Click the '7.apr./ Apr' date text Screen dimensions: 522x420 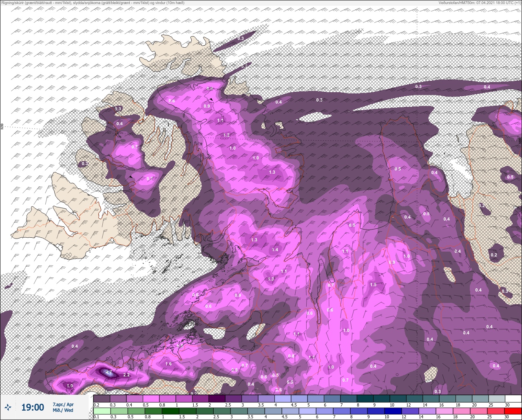(x=63, y=404)
